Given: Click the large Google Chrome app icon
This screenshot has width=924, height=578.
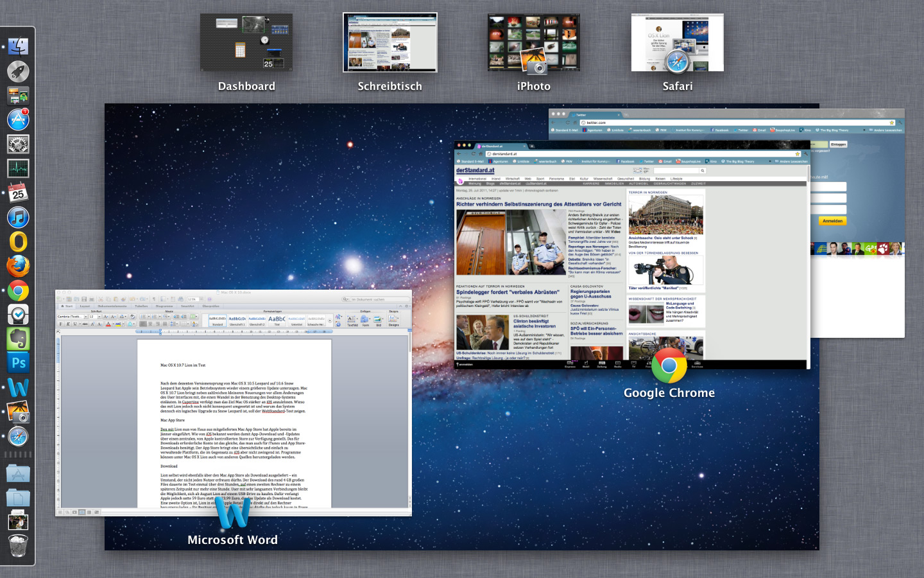Looking at the screenshot, I should pyautogui.click(x=669, y=365).
